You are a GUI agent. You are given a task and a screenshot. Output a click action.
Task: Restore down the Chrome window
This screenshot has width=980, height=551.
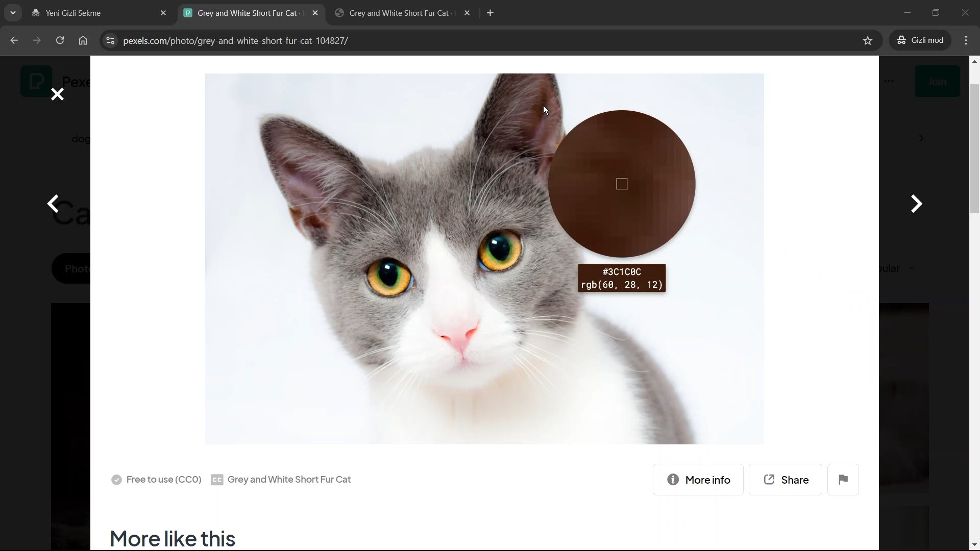tap(936, 13)
